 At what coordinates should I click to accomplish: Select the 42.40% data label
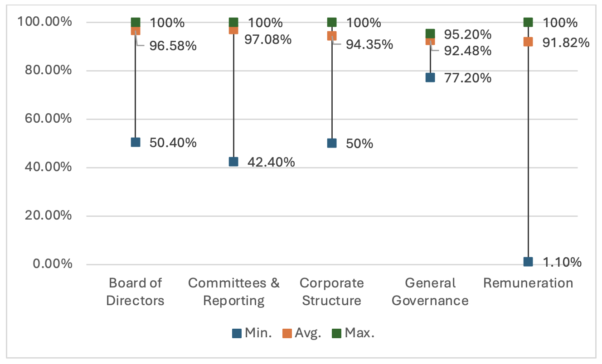pyautogui.click(x=271, y=162)
